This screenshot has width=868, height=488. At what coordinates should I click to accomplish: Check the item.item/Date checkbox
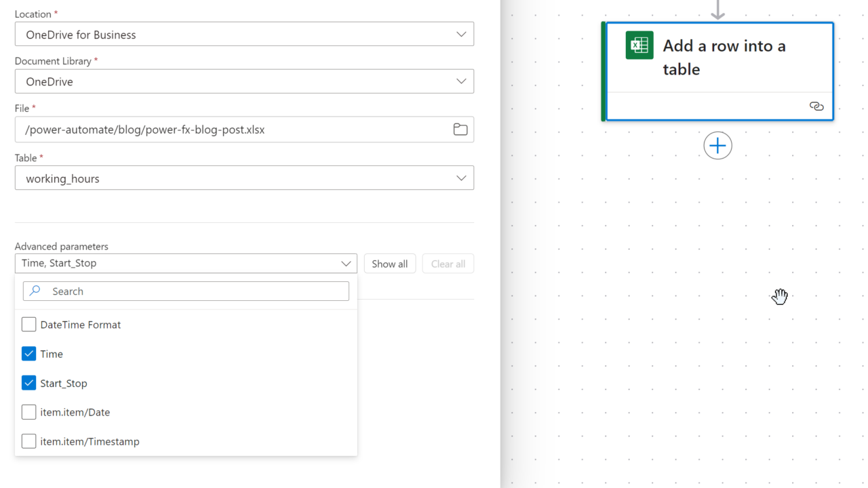point(28,412)
